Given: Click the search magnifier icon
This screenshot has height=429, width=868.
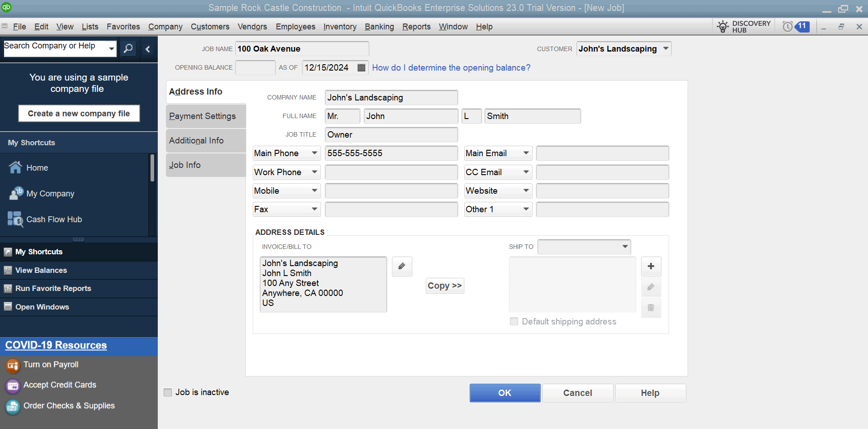Looking at the screenshot, I should (x=128, y=48).
